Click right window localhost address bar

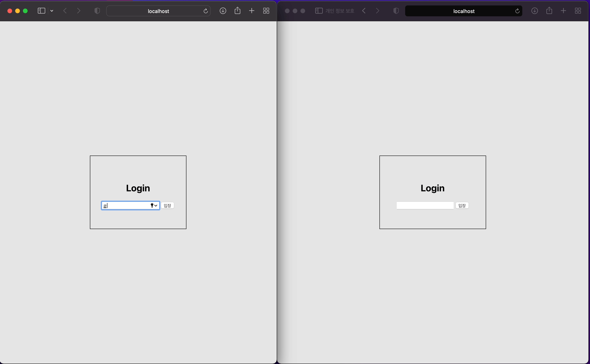pos(464,11)
